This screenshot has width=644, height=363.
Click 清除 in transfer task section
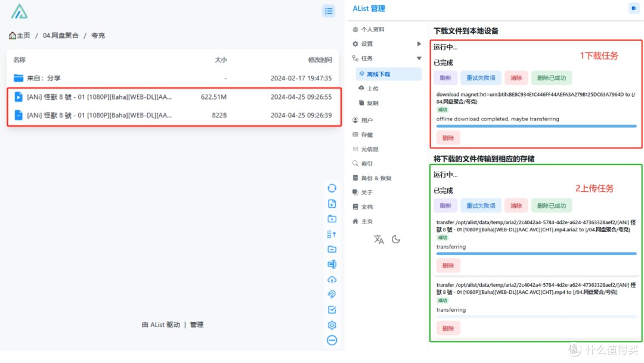(x=516, y=206)
